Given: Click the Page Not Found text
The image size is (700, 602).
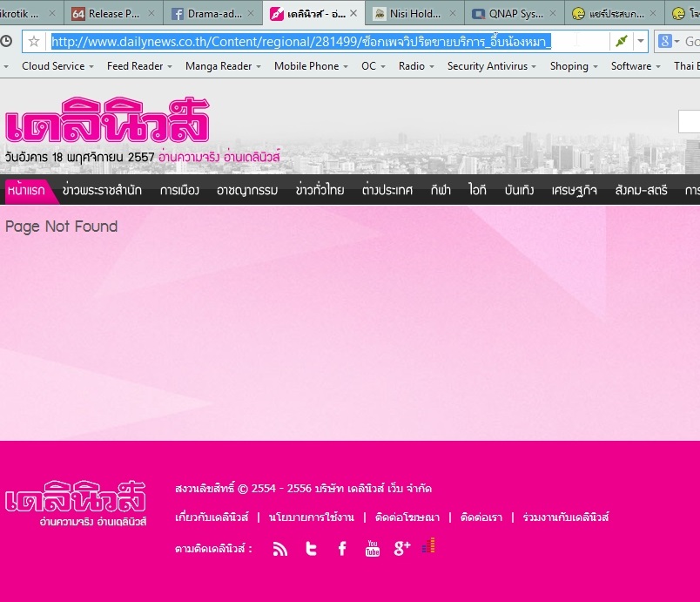Looking at the screenshot, I should (x=62, y=227).
